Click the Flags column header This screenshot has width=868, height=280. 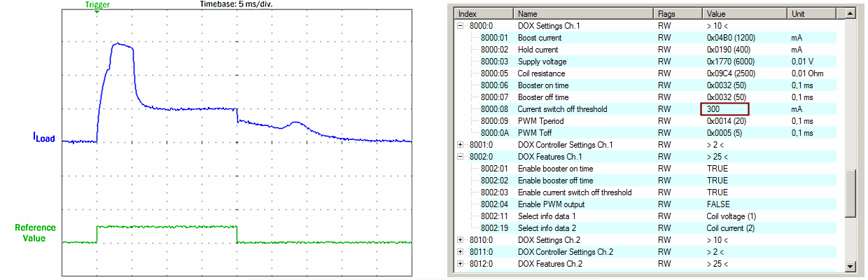(678, 14)
